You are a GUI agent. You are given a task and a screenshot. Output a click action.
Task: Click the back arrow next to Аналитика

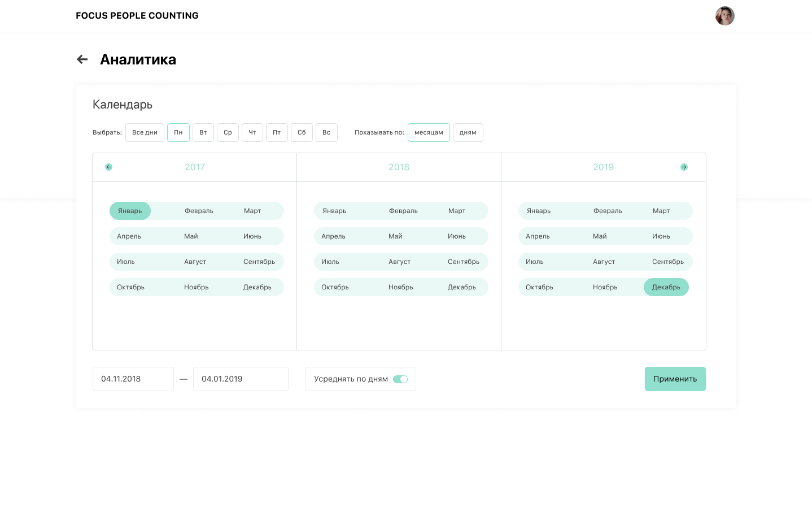pyautogui.click(x=82, y=59)
